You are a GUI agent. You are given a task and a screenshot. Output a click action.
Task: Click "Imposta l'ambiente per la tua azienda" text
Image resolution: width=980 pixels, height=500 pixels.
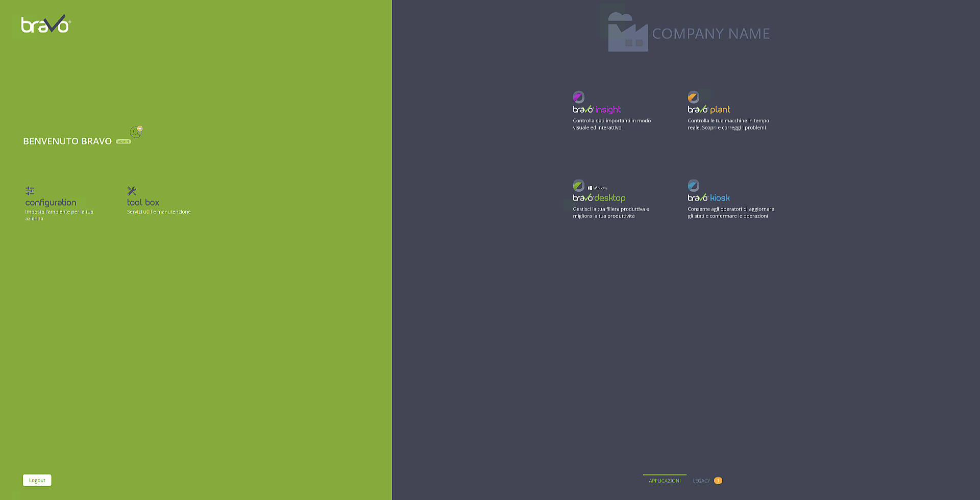pos(59,215)
